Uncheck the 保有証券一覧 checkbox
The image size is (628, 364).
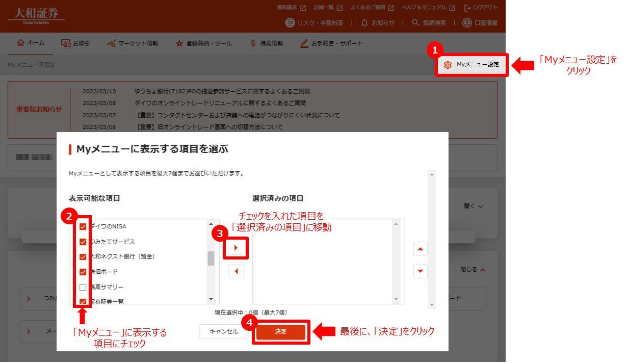click(83, 301)
